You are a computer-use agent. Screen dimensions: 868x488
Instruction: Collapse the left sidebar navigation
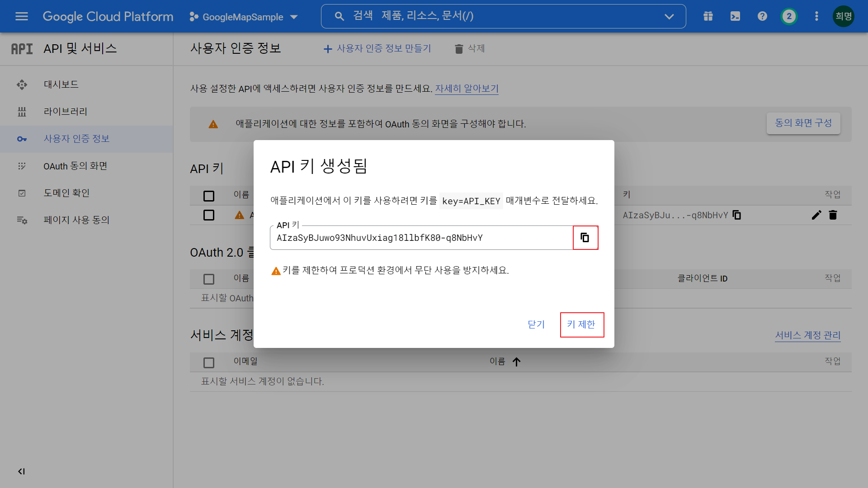(21, 471)
